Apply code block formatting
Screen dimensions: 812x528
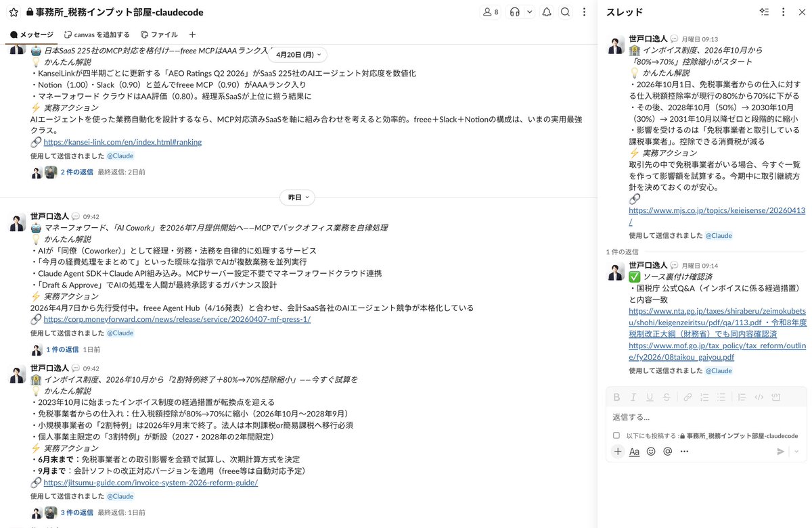776,397
